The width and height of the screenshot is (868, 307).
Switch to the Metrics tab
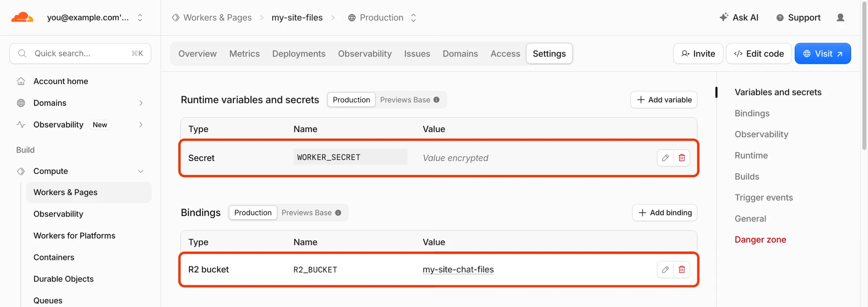tap(244, 53)
